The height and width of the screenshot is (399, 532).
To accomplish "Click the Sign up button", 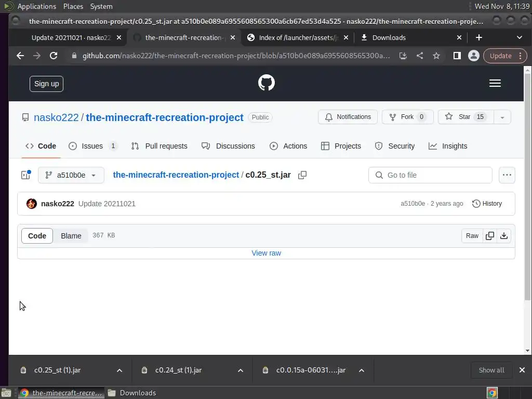I will (x=46, y=84).
